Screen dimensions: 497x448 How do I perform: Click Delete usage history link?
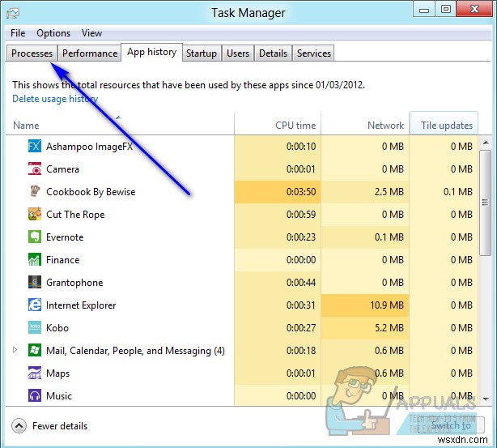pyautogui.click(x=55, y=99)
